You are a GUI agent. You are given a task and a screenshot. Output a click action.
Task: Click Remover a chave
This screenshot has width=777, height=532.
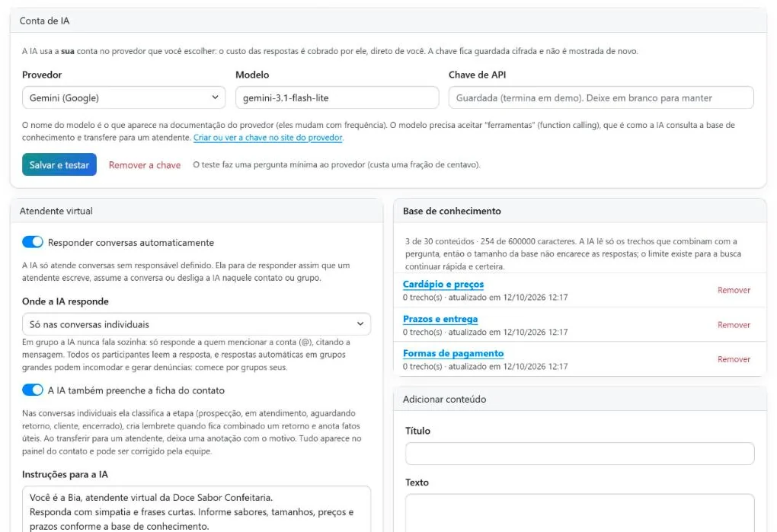click(x=145, y=165)
